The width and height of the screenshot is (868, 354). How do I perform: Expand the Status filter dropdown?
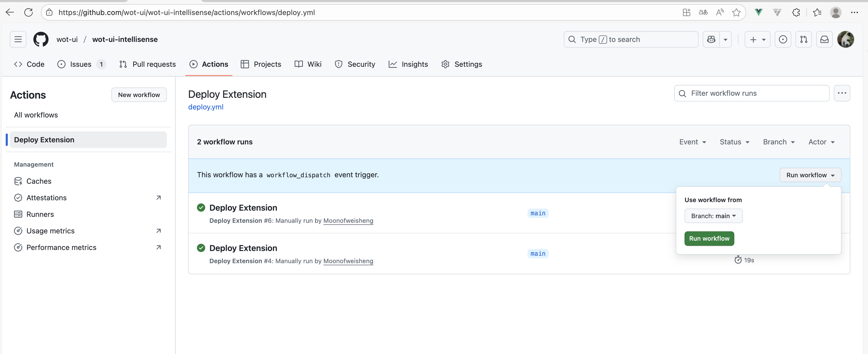(x=734, y=142)
